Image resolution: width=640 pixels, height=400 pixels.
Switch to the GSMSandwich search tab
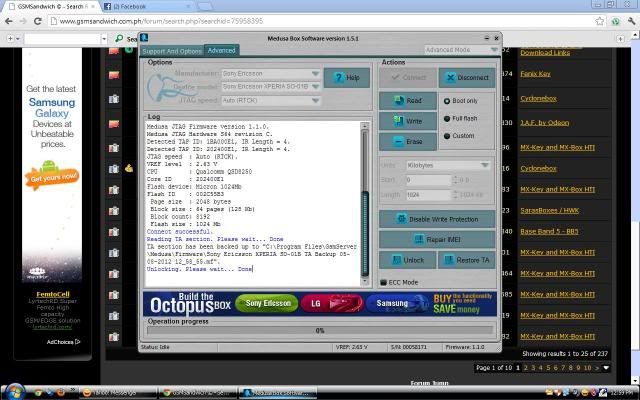click(52, 7)
